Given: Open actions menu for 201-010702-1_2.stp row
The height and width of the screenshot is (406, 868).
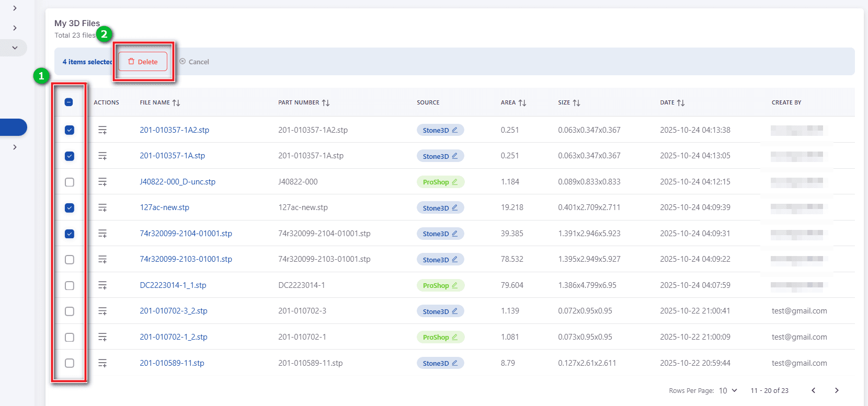Looking at the screenshot, I should click(x=102, y=337).
